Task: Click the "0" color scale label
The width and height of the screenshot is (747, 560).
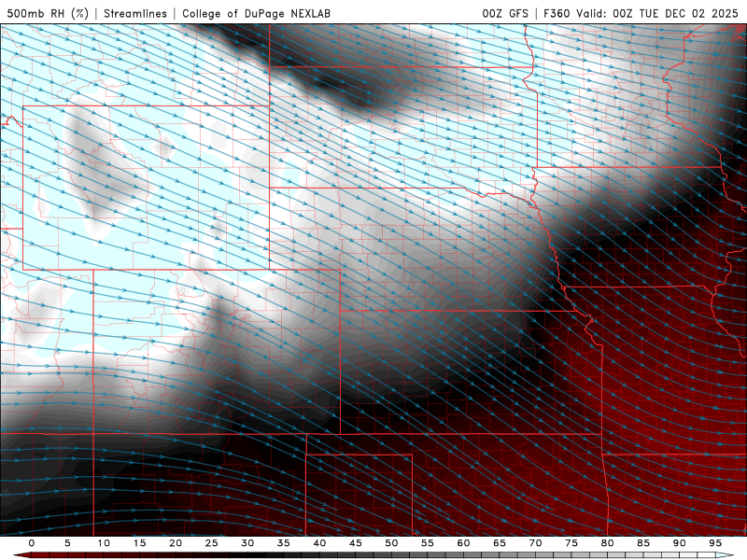Action: pos(32,543)
